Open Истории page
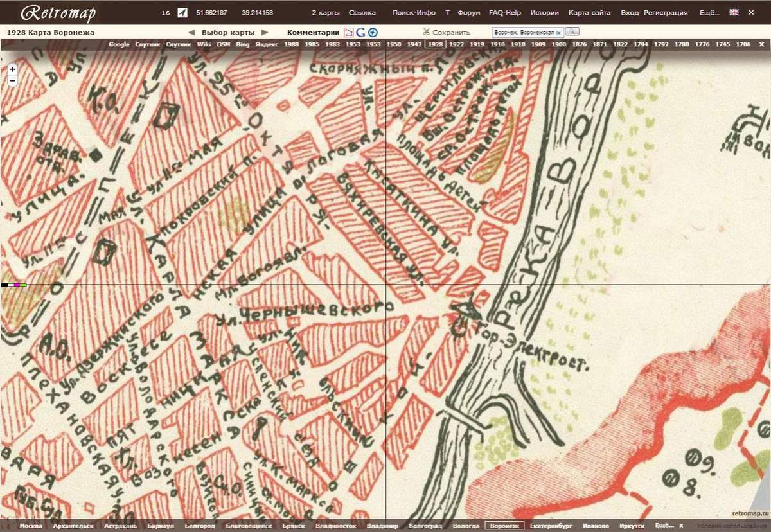 tap(544, 13)
